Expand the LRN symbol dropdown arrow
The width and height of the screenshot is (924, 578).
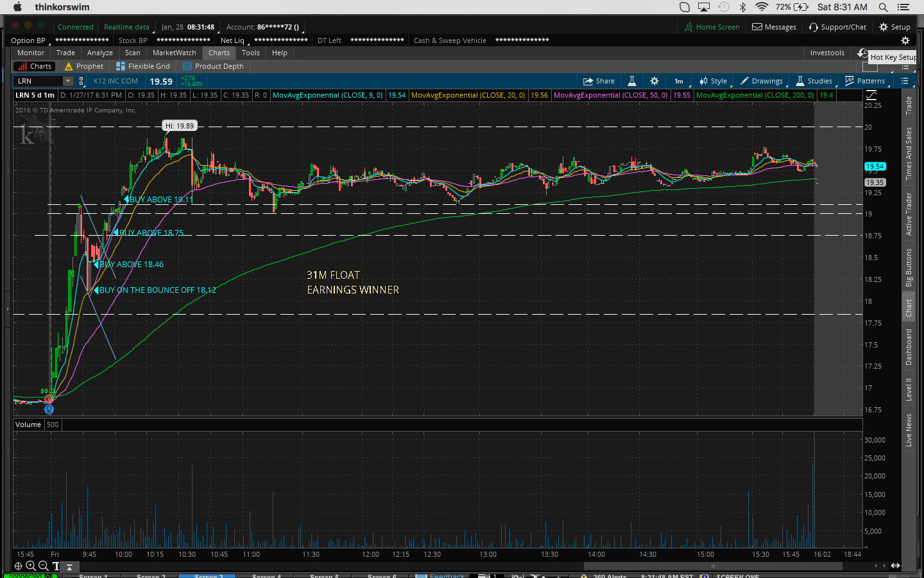click(x=68, y=81)
